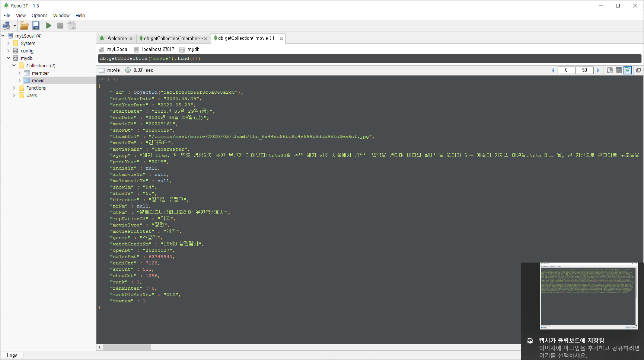Click the Save file disk icon
Viewport: 644px width, 360px height.
(36, 26)
